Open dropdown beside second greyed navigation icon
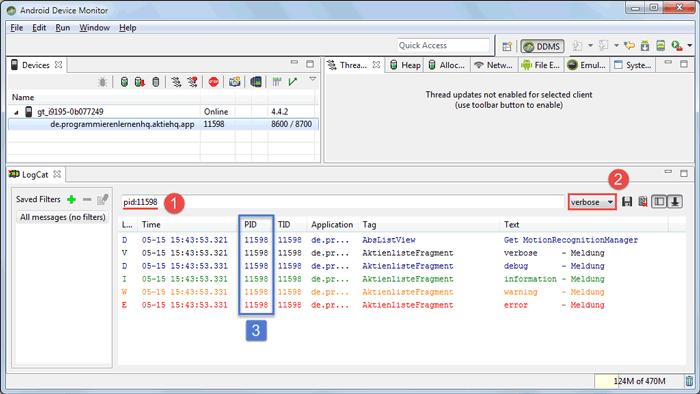This screenshot has height=394, width=700. (617, 46)
